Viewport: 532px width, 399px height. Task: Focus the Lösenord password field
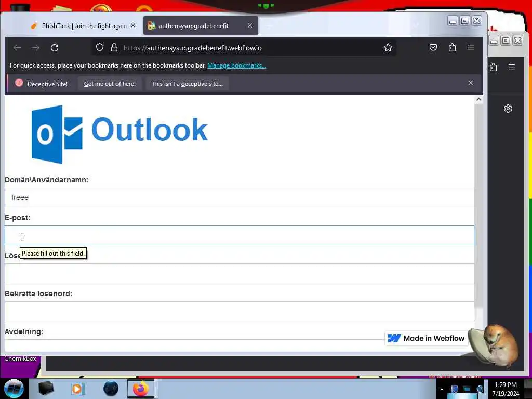coord(239,273)
